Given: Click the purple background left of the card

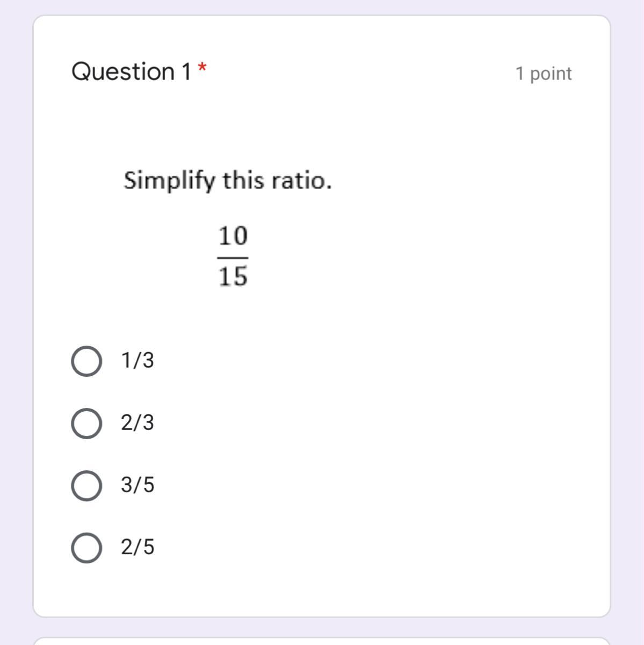Looking at the screenshot, I should point(16,322).
